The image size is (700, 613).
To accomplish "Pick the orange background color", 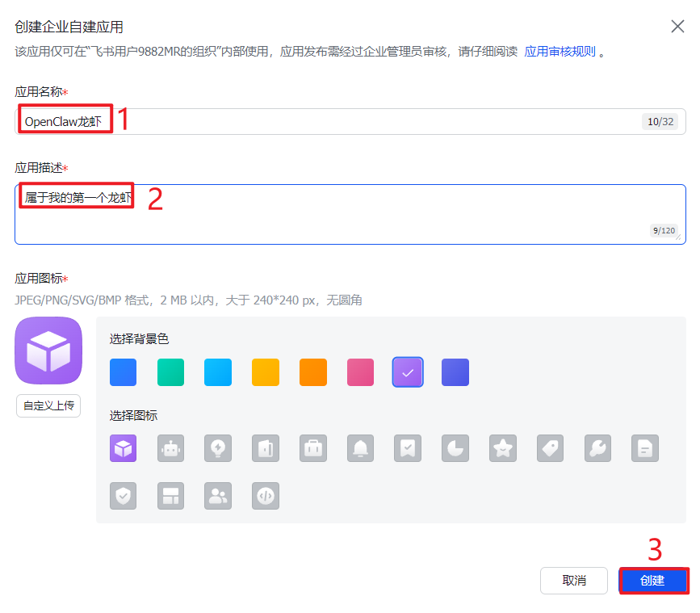I will tap(313, 372).
